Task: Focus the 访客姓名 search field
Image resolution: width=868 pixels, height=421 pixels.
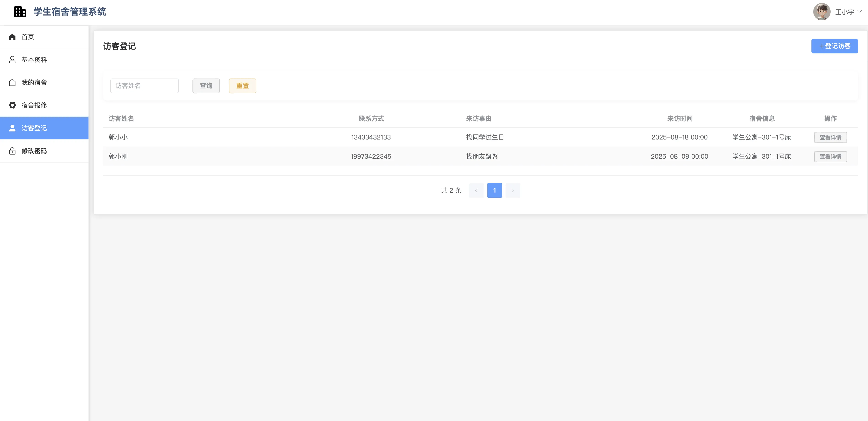Action: [144, 86]
